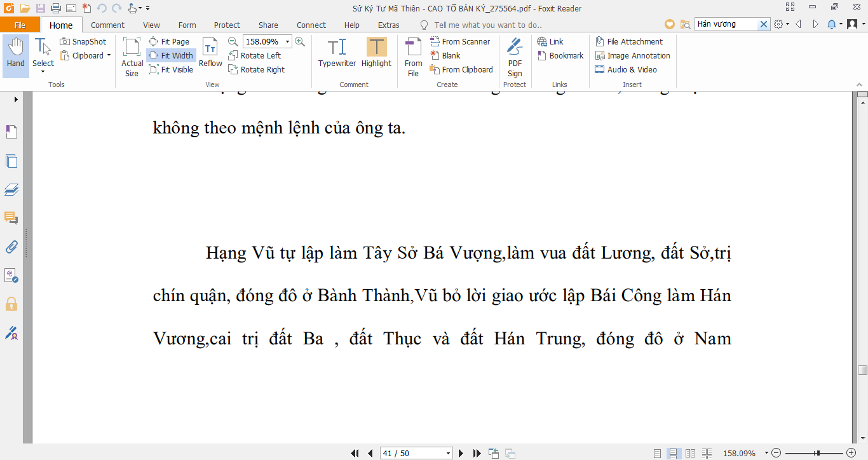868x460 pixels.
Task: Take a SnapShot of the page
Action: pos(83,41)
